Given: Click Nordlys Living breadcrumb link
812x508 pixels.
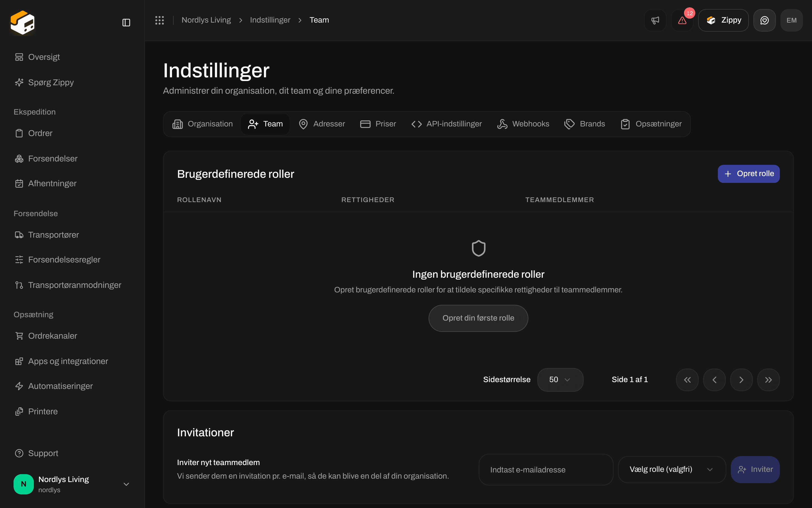Looking at the screenshot, I should (x=206, y=20).
